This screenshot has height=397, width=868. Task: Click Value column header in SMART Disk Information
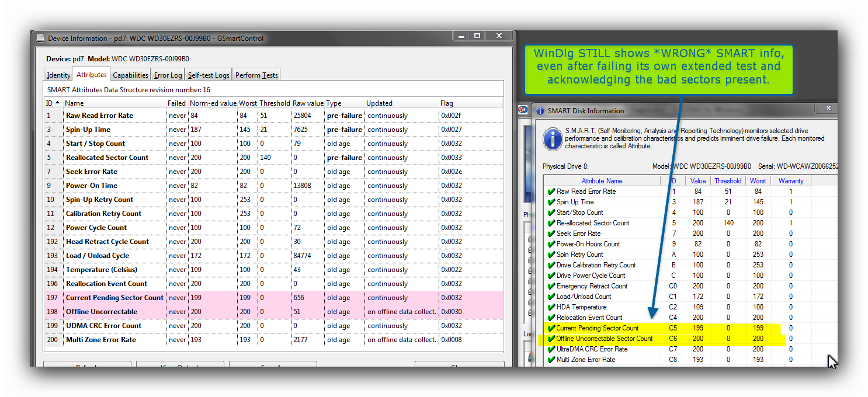click(x=698, y=181)
